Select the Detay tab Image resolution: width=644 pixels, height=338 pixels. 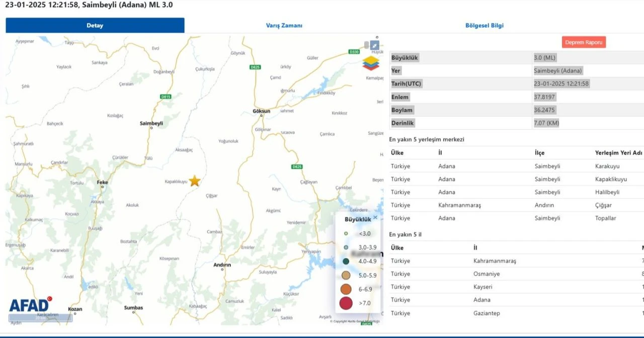pos(95,26)
